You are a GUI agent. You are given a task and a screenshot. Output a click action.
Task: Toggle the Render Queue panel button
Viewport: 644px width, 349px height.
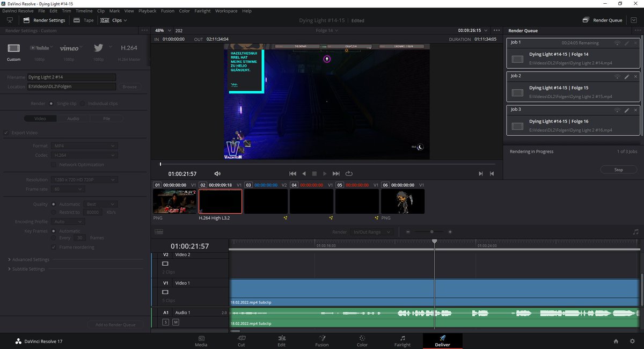(x=603, y=20)
